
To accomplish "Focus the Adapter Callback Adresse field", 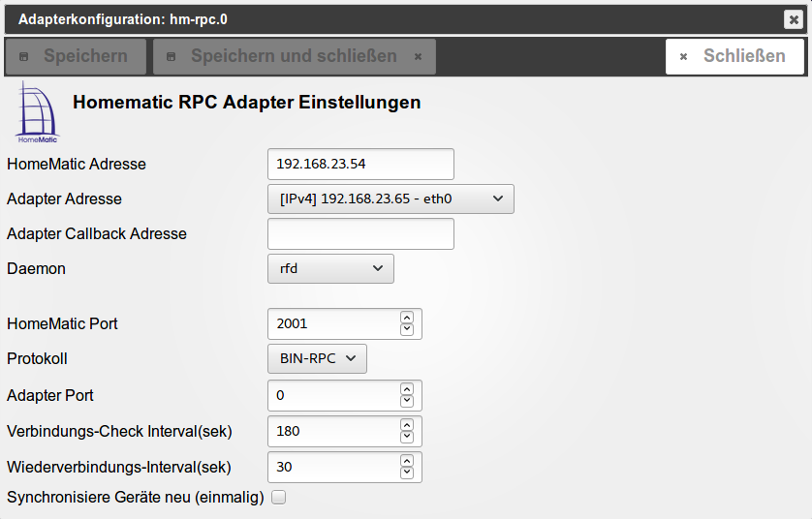I will pyautogui.click(x=360, y=234).
